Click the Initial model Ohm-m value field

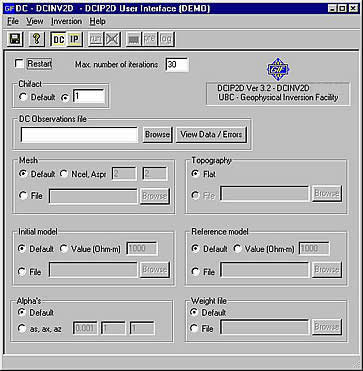[x=142, y=249]
